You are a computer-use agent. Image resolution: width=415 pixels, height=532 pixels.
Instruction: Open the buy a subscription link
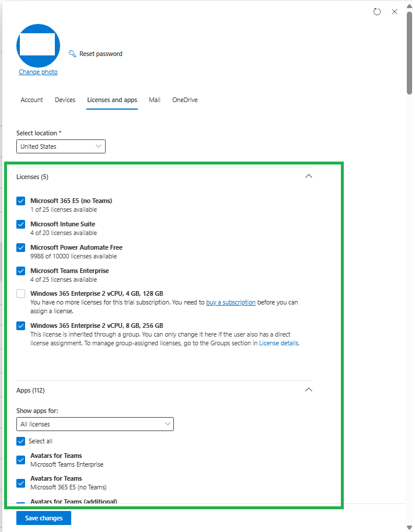[x=231, y=302]
